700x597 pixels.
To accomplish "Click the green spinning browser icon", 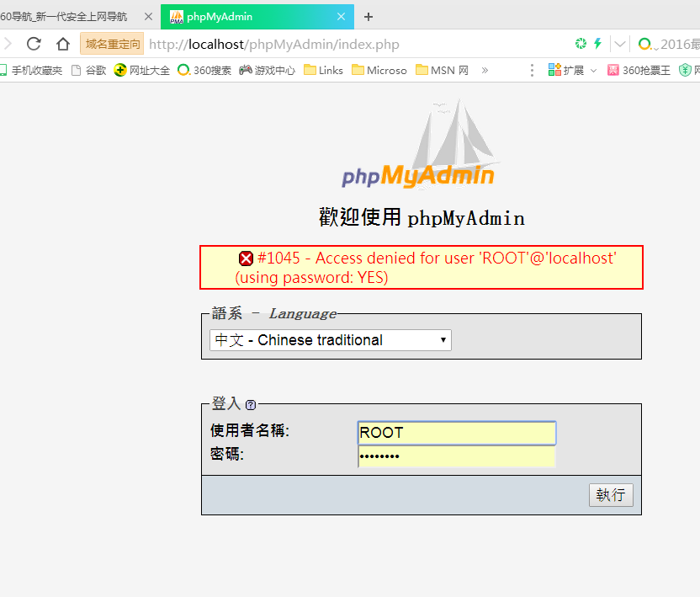I will (581, 43).
